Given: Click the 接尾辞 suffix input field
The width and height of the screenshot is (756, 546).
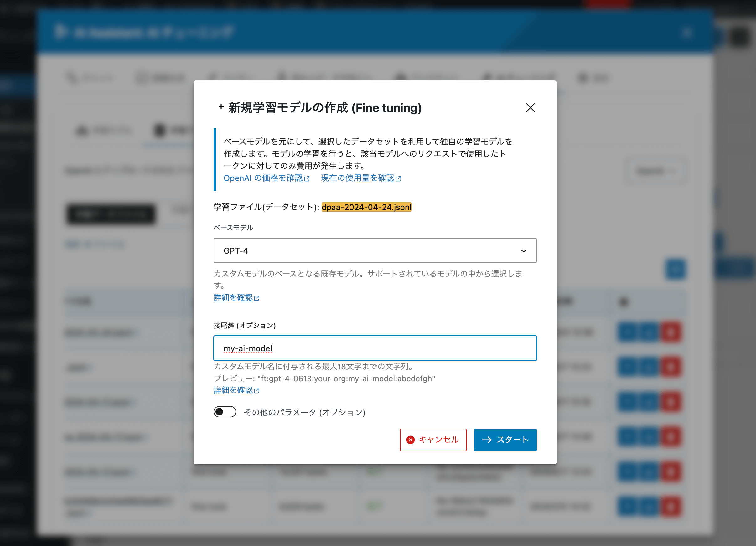Looking at the screenshot, I should tap(375, 348).
